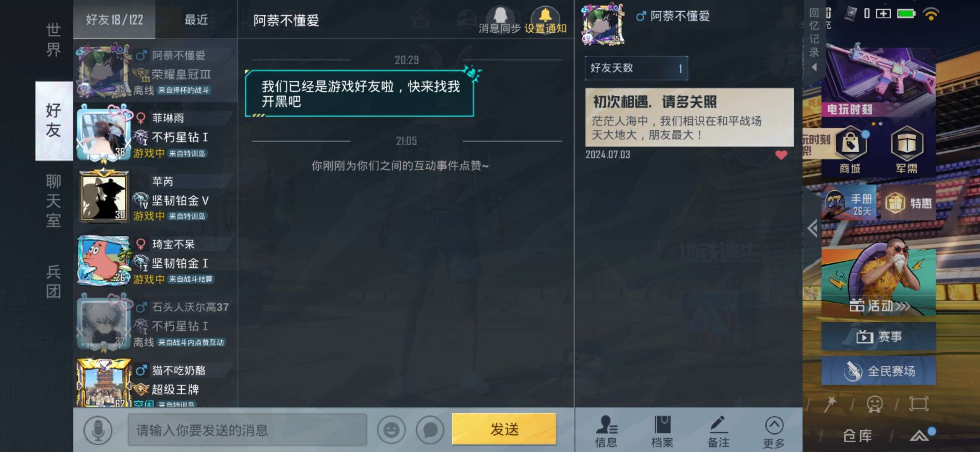Expand the double-chevron arrow on lobby edge
Screen dimensions: 980x452
click(812, 229)
